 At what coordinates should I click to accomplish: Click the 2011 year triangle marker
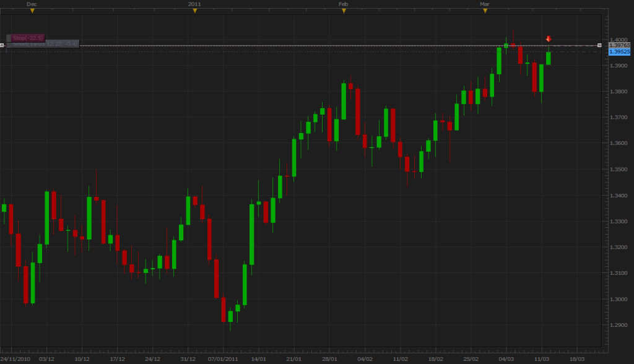point(195,11)
